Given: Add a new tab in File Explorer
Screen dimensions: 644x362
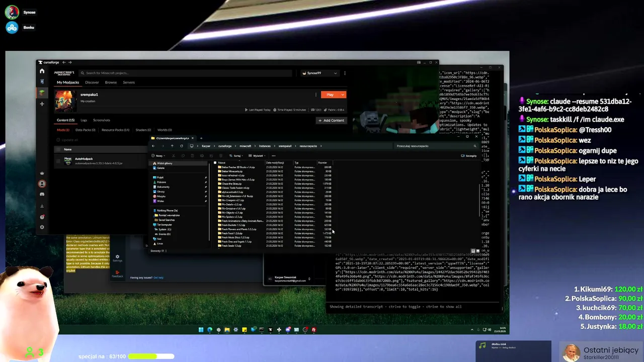Looking at the screenshot, I should (201, 138).
